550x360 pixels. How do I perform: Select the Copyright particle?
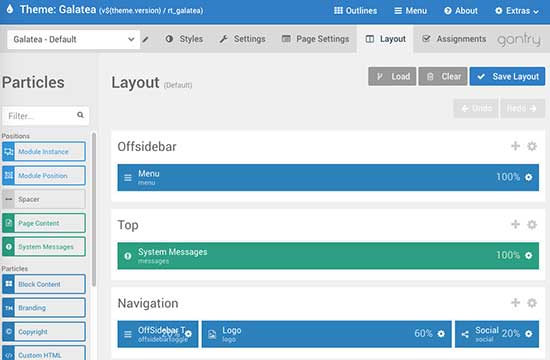[44, 332]
